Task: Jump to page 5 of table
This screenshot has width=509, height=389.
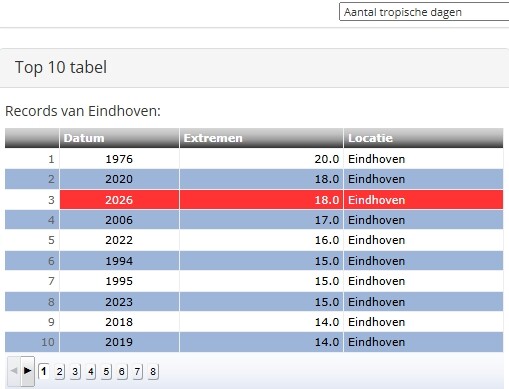Action: click(x=106, y=371)
